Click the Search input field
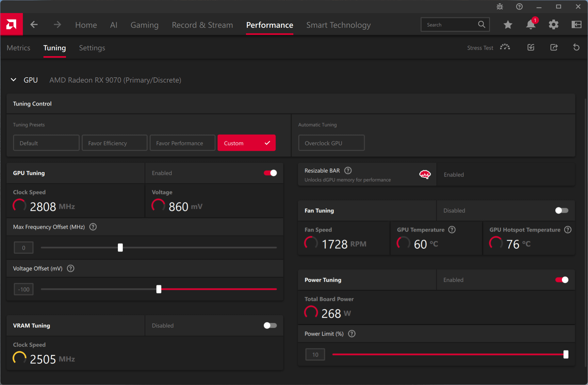 pos(455,24)
